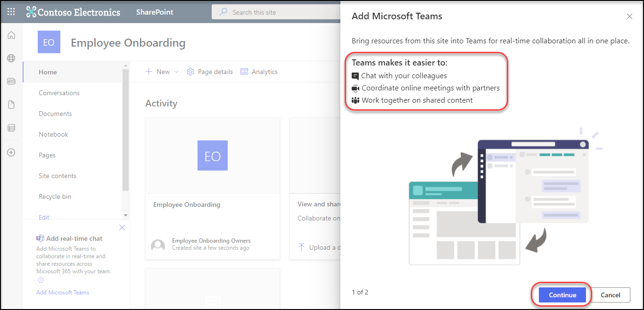Click the Cancel button
644x310 pixels.
[x=610, y=295]
